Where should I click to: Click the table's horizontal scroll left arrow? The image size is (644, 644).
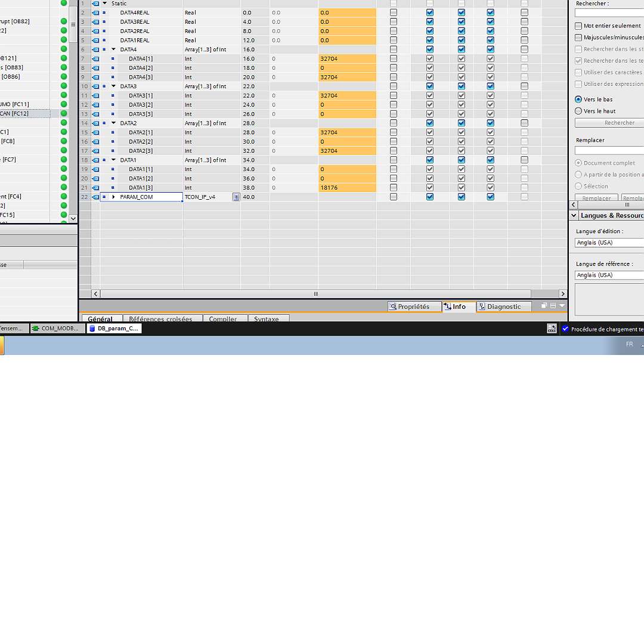95,294
